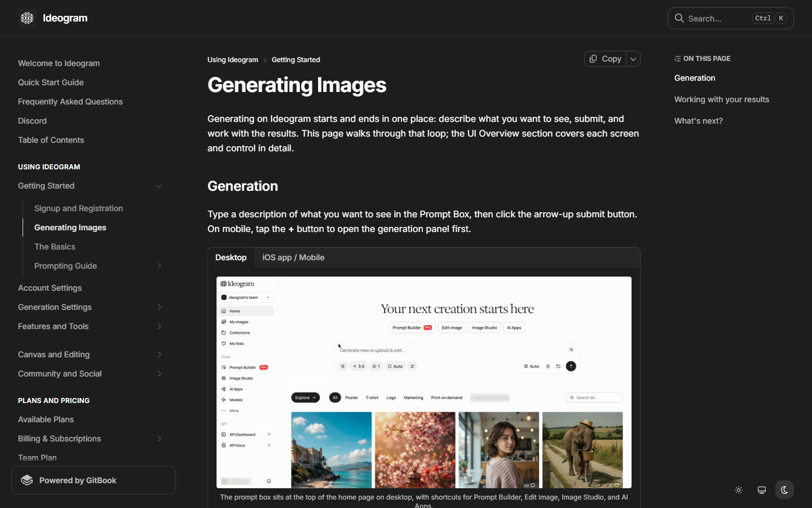Viewport: 812px width, 508px height.
Task: Open Generation Settings page
Action: click(55, 307)
